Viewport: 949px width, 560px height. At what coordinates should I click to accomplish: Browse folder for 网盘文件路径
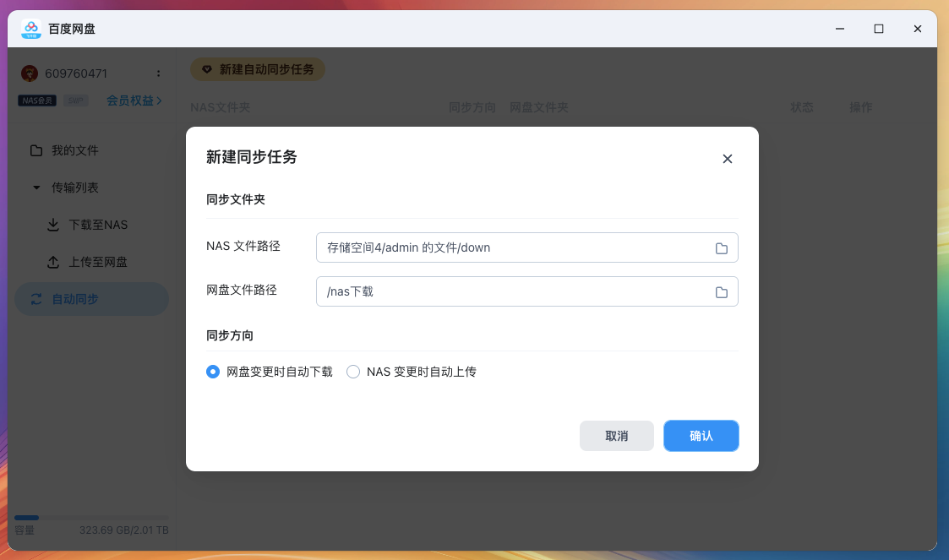pyautogui.click(x=722, y=292)
